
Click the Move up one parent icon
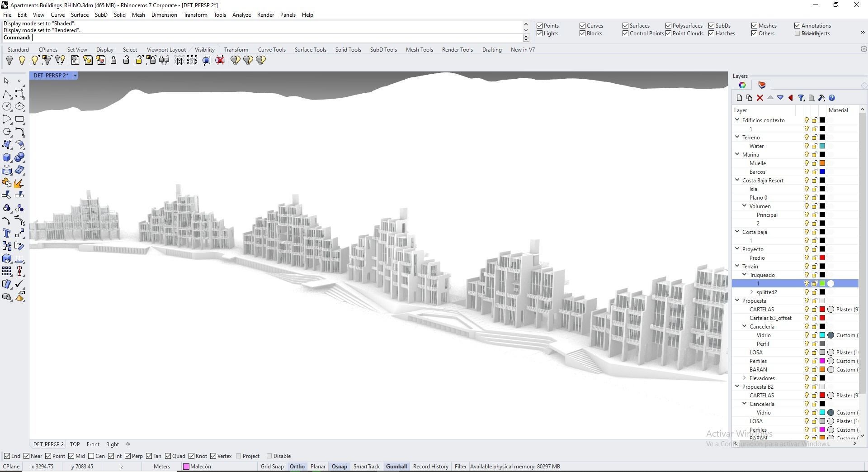[791, 98]
